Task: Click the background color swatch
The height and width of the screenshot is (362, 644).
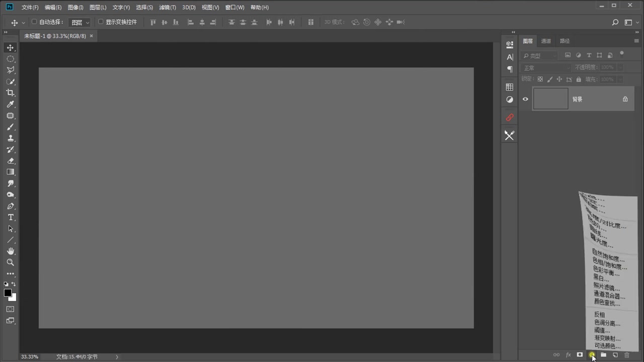Action: pos(13,298)
